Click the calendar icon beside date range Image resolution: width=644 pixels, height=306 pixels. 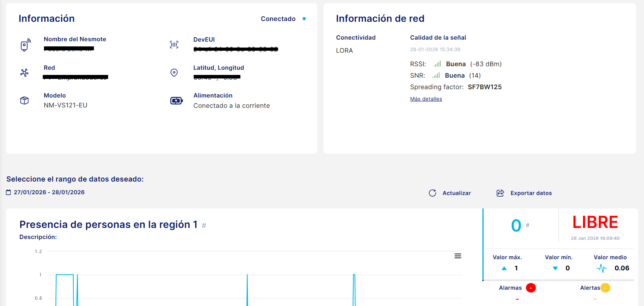pos(9,192)
